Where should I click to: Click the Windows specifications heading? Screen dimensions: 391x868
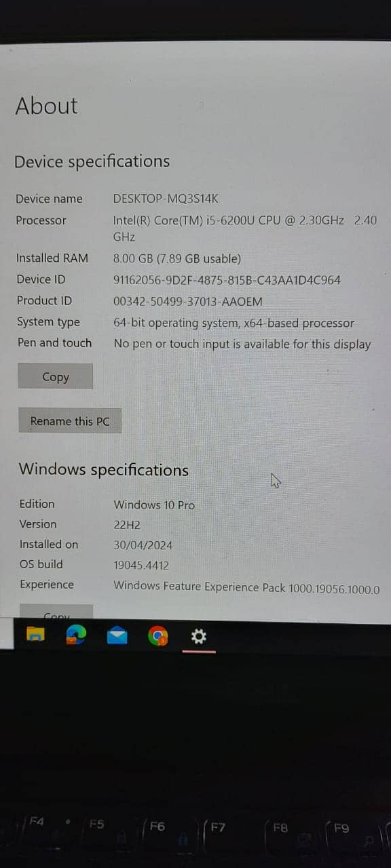tap(104, 469)
